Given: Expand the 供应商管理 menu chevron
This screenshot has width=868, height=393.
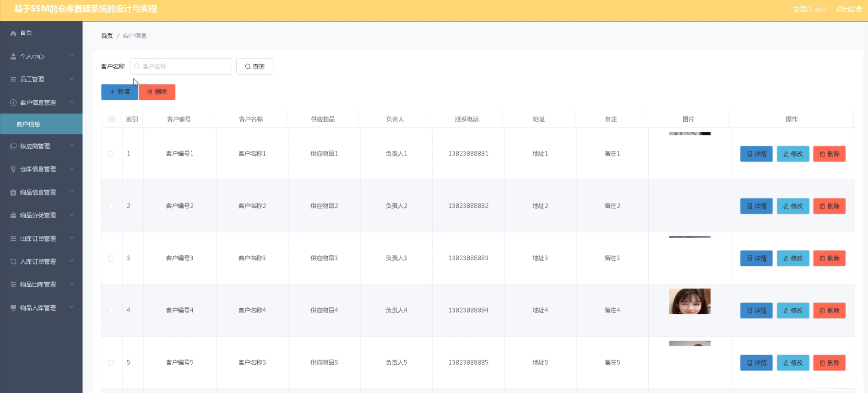Looking at the screenshot, I should coord(71,145).
